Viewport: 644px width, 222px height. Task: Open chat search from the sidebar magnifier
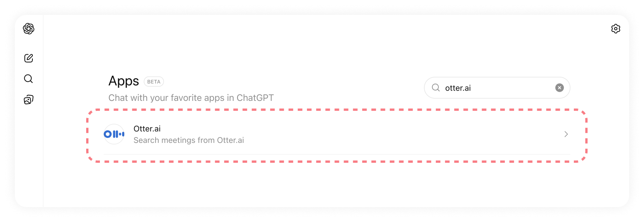click(x=29, y=79)
